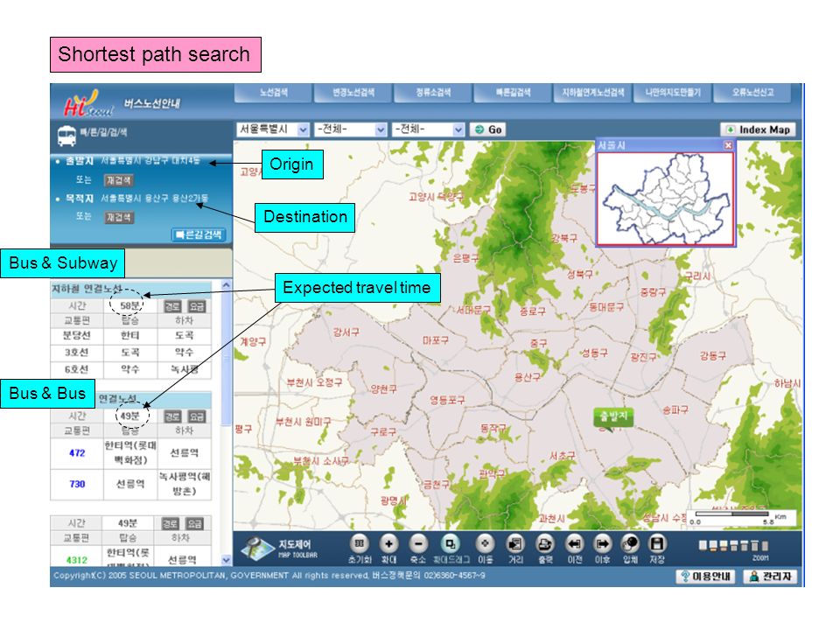
Task: Click the 입체 3D view icon
Action: 630,544
